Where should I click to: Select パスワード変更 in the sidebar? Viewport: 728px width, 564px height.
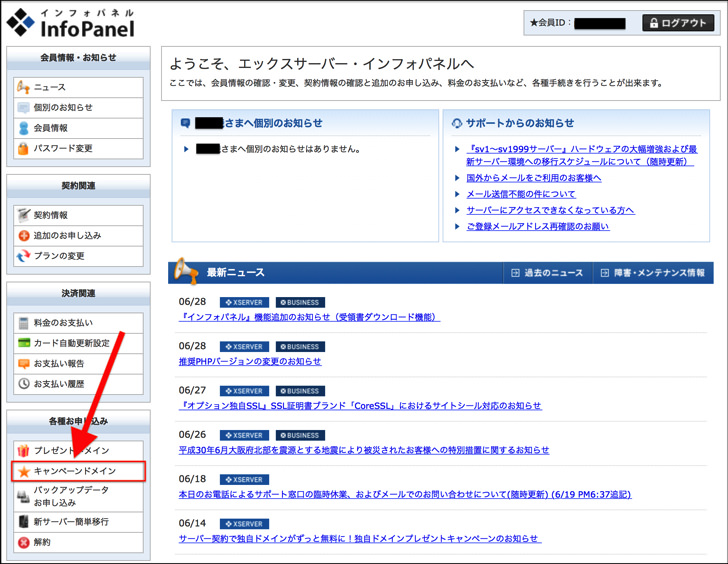click(x=78, y=149)
